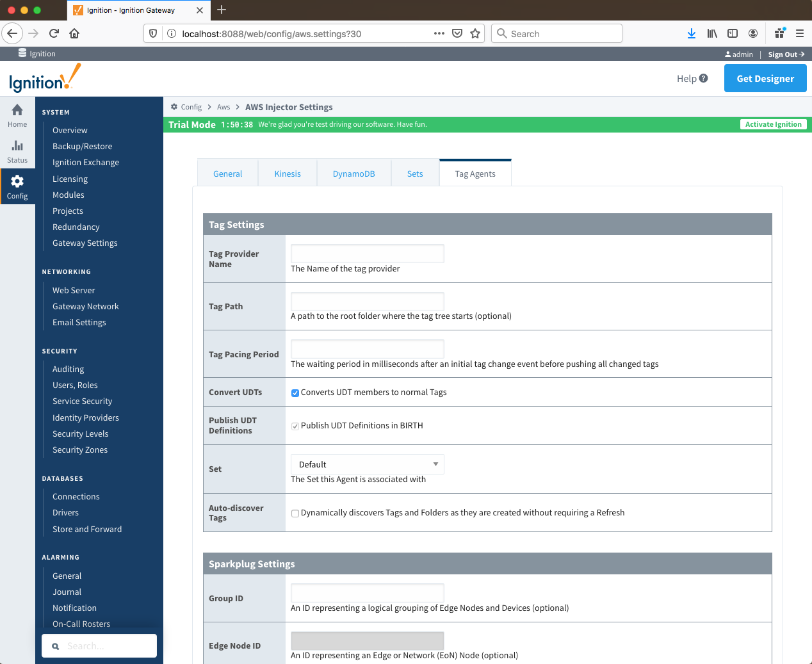Viewport: 812px width, 664px height.
Task: Open page actions three-dot menu
Action: [x=439, y=33]
